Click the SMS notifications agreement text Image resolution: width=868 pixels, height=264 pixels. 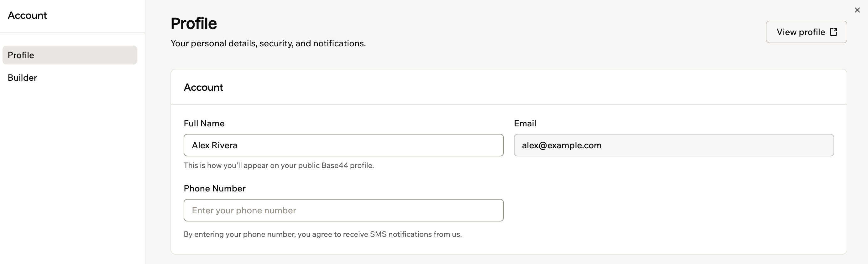coord(323,234)
